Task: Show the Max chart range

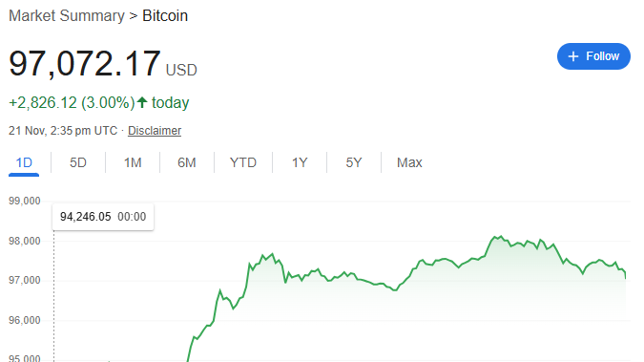Action: (x=409, y=162)
